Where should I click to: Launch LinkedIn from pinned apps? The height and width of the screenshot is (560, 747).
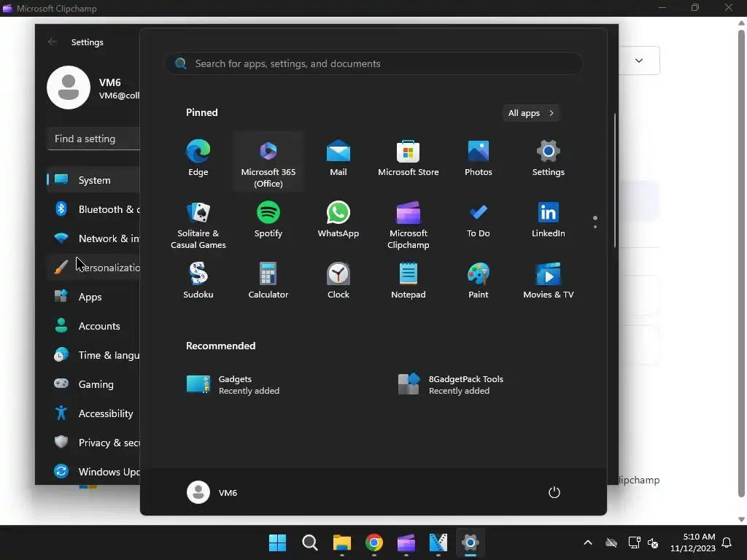[x=549, y=220]
